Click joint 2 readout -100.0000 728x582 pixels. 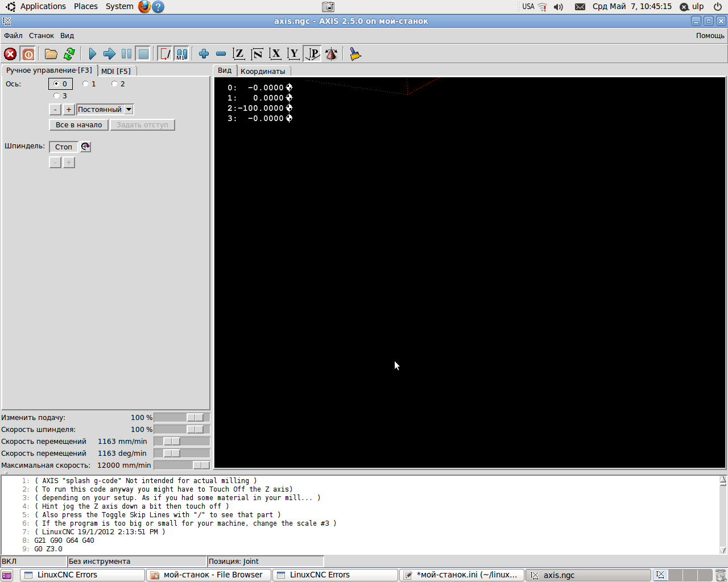coord(260,108)
